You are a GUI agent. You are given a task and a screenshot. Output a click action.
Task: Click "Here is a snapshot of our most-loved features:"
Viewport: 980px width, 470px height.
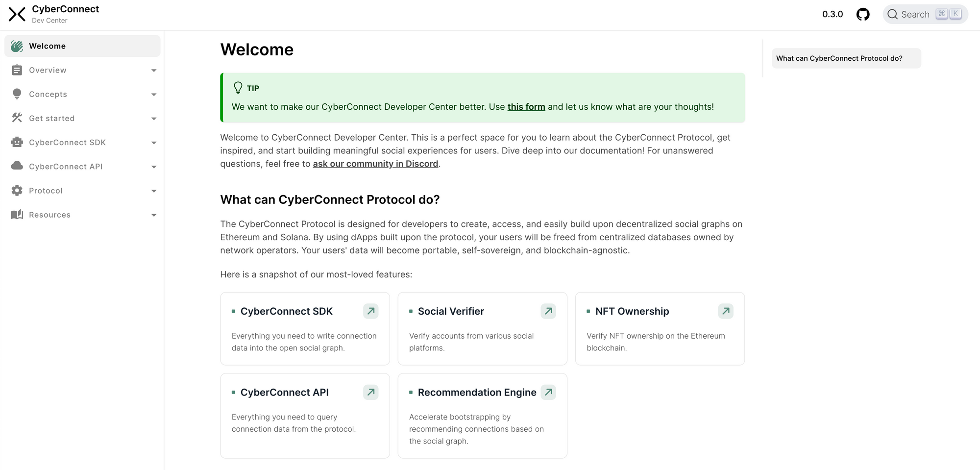316,274
